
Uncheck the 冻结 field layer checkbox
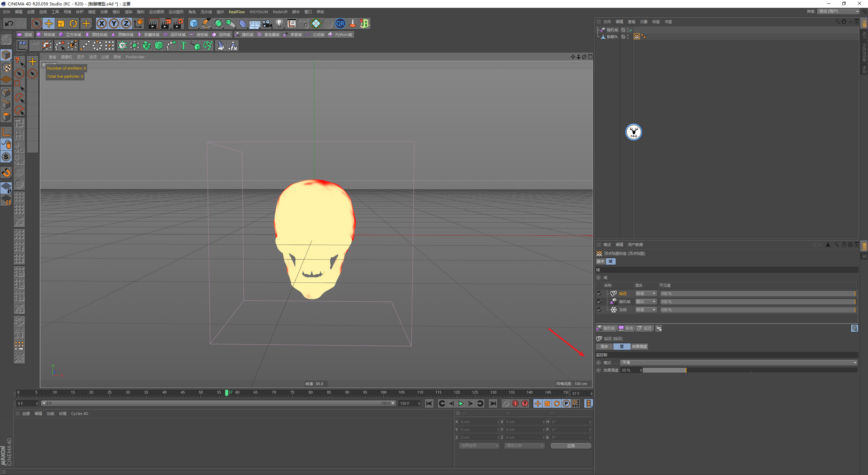tap(599, 310)
